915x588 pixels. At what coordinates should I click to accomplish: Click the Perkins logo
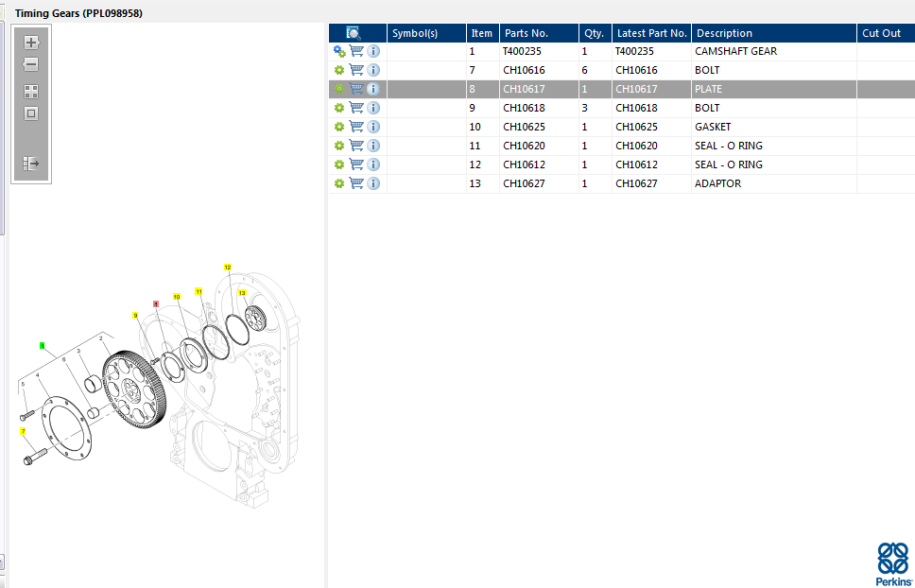[893, 564]
